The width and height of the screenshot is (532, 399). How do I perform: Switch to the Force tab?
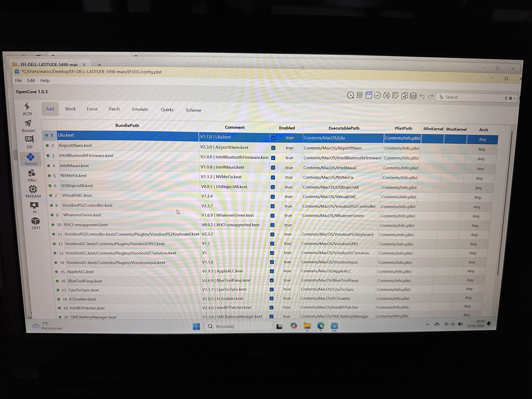click(92, 109)
